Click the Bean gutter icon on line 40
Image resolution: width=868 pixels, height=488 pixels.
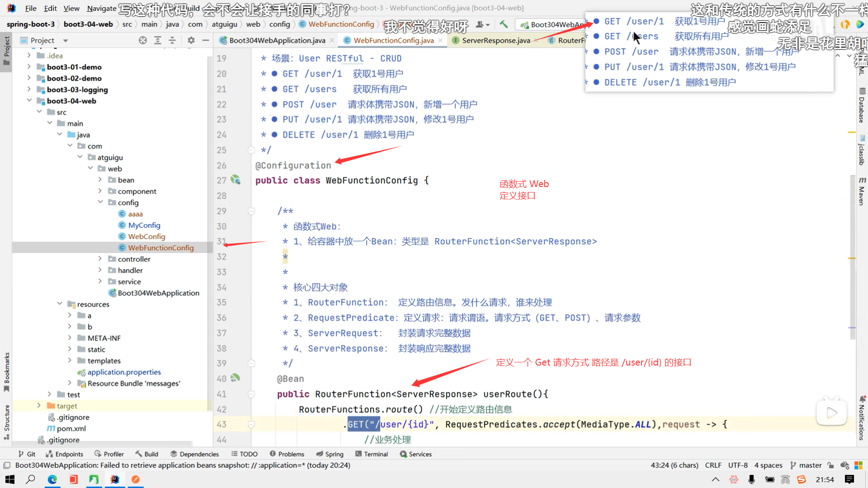(x=235, y=378)
